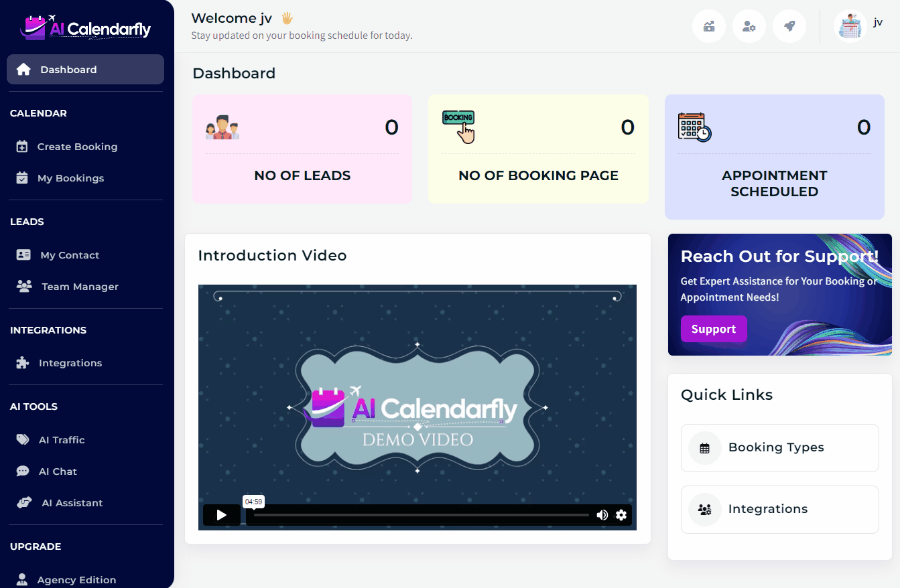Click the 04:59 video duration tooltip
The image size is (900, 588).
tap(254, 502)
